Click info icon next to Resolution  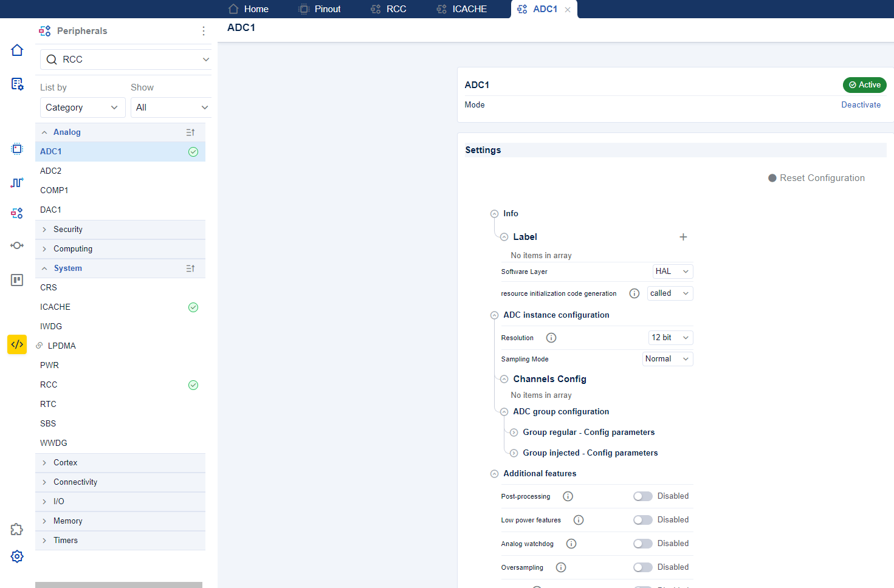(x=551, y=338)
